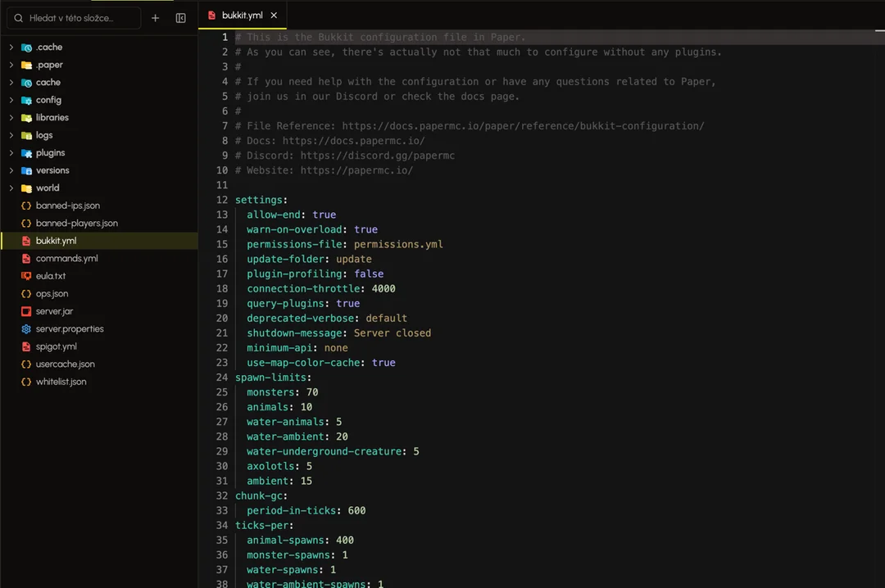The width and height of the screenshot is (885, 588).
Task: Expand the cache folder chevron
Action: (11, 83)
